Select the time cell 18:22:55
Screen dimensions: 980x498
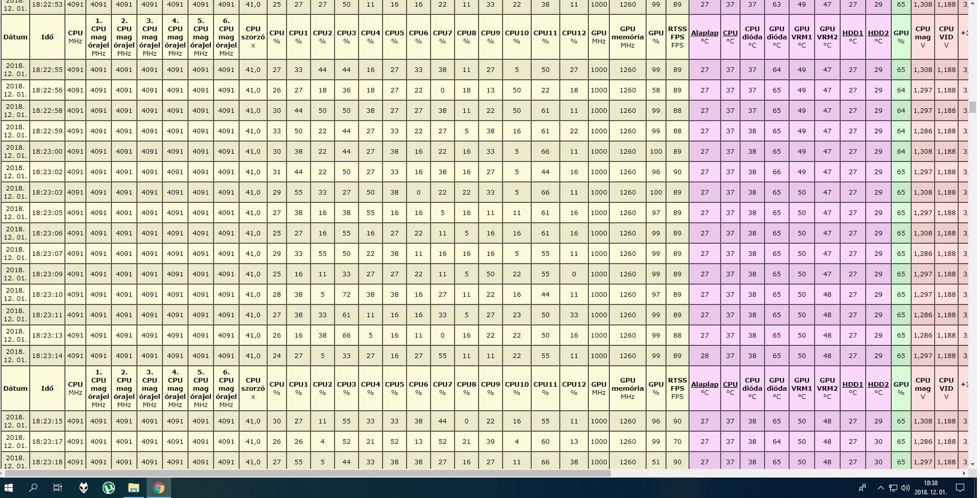tap(47, 69)
